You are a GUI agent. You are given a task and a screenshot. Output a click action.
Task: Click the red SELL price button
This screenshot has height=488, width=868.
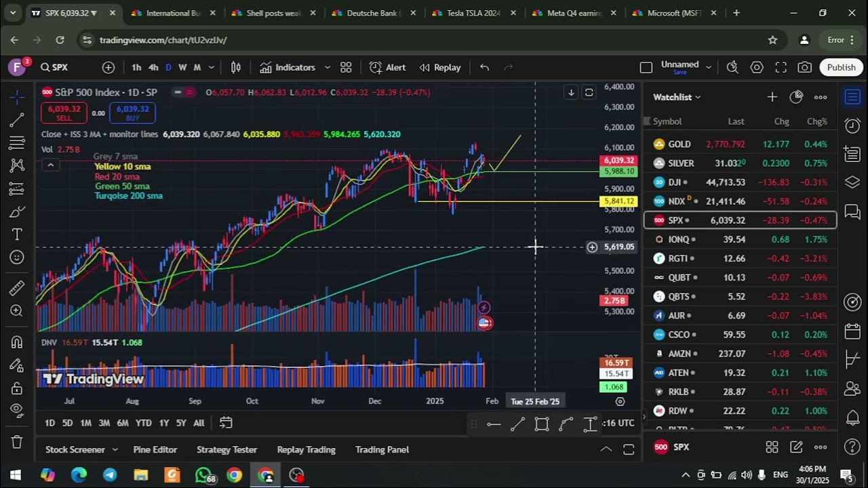(64, 113)
